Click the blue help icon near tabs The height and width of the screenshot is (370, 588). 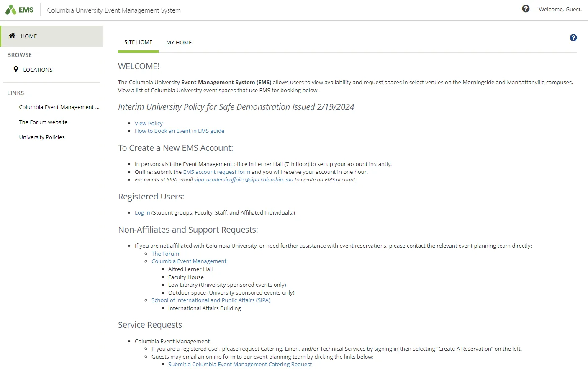(x=573, y=38)
